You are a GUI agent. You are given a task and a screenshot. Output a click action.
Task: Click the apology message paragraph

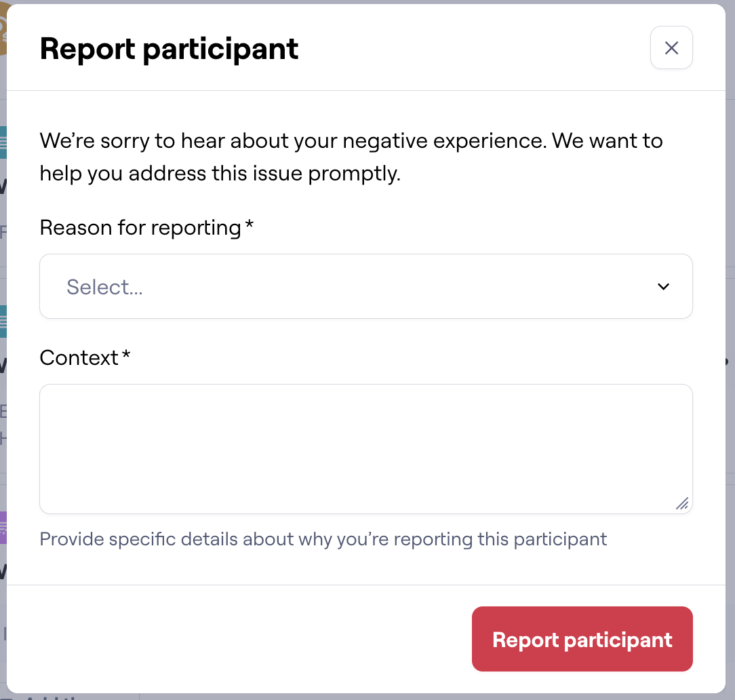click(351, 157)
